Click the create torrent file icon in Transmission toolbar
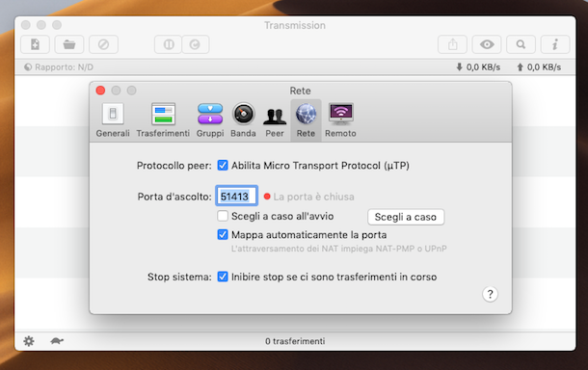 [35, 44]
